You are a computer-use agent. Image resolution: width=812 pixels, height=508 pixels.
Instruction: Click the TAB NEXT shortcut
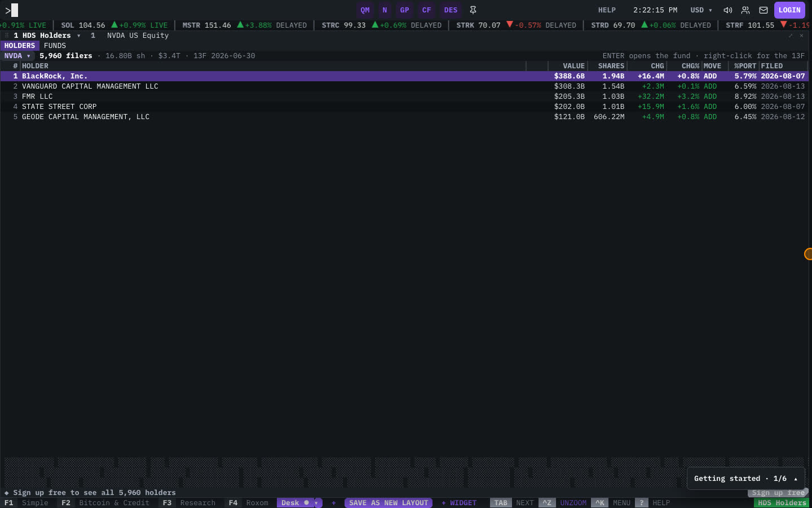pos(512,503)
